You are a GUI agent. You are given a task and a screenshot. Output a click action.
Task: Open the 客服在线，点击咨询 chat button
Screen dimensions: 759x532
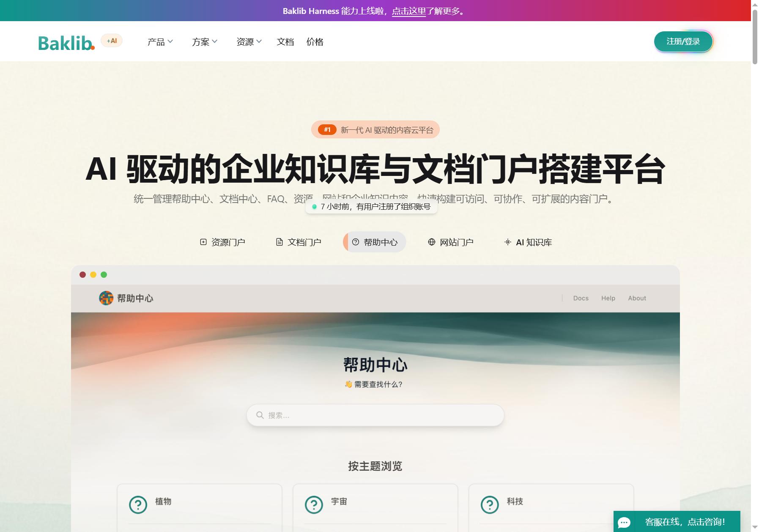click(677, 521)
